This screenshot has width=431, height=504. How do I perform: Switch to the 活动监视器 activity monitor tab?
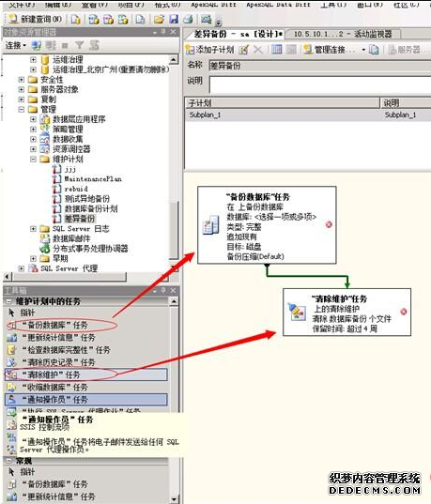[343, 34]
